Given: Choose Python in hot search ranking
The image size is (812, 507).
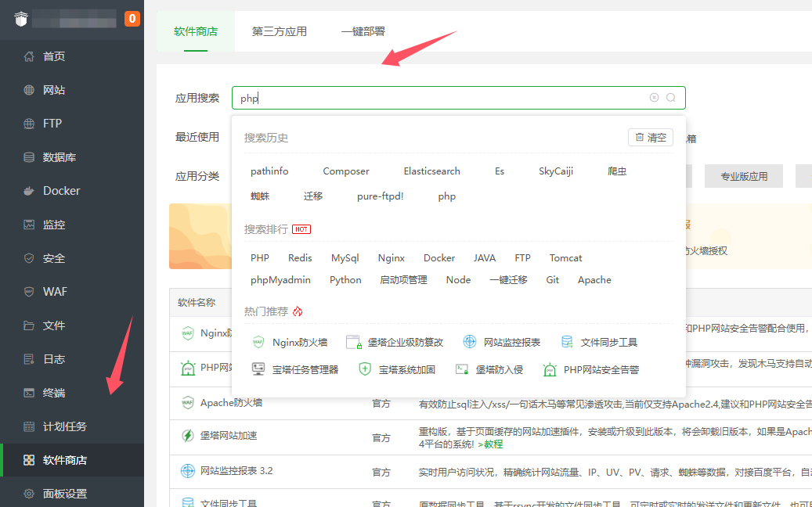Looking at the screenshot, I should 345,280.
